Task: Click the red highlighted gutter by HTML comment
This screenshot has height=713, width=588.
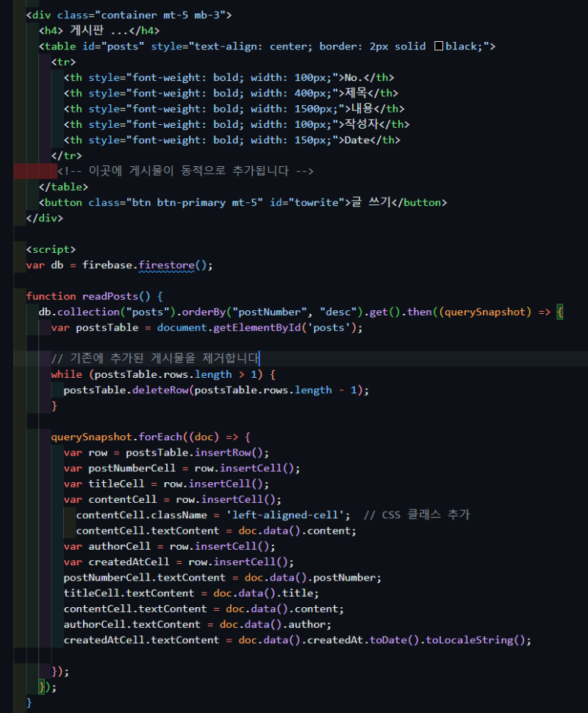Action: [35, 171]
